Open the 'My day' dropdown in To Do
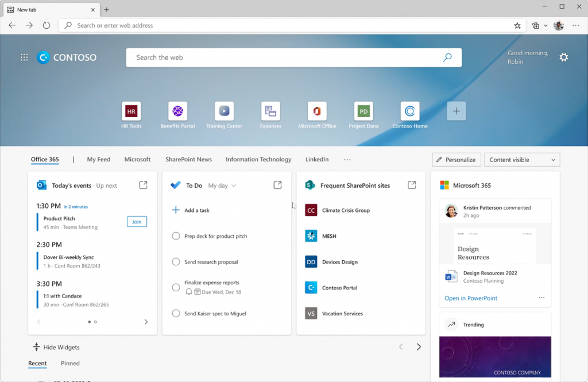 222,185
